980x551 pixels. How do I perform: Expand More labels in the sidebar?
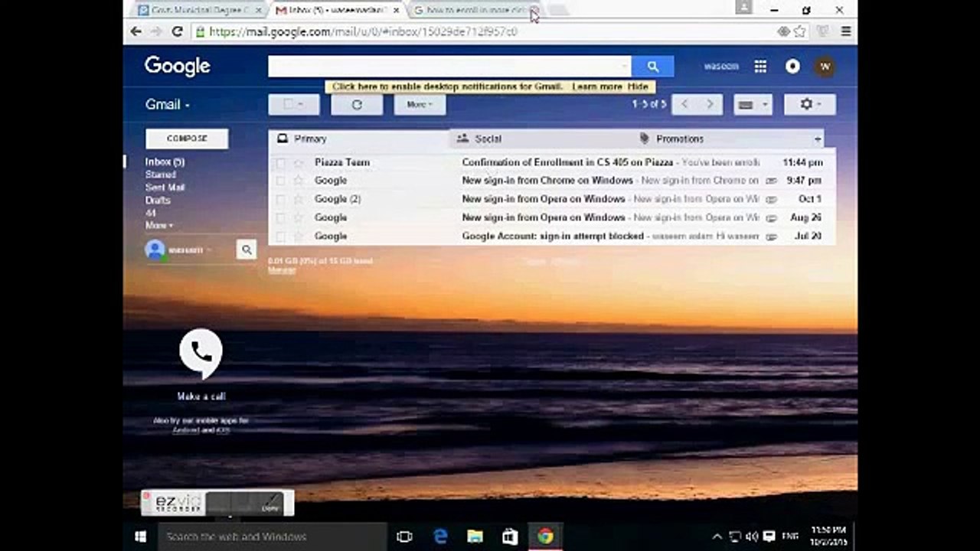pos(159,226)
